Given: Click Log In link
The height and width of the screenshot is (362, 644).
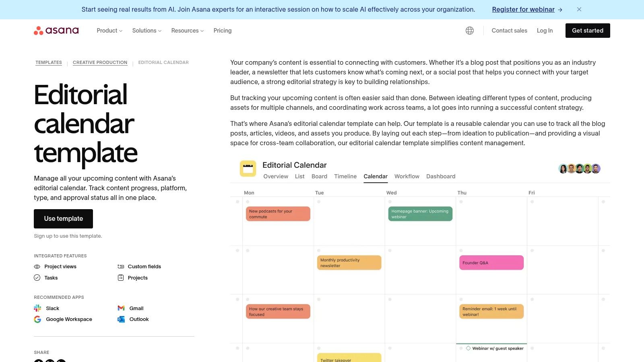Looking at the screenshot, I should click(545, 31).
